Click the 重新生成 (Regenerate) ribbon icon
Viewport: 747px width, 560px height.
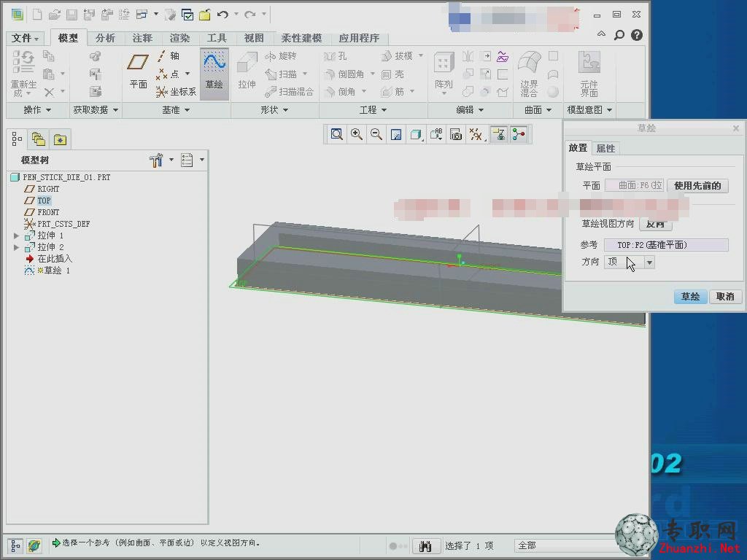click(23, 74)
